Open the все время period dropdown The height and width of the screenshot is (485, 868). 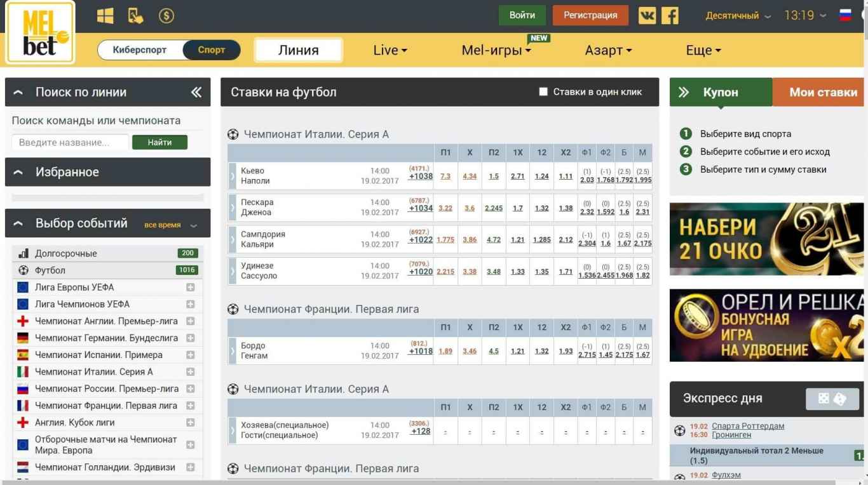[170, 225]
